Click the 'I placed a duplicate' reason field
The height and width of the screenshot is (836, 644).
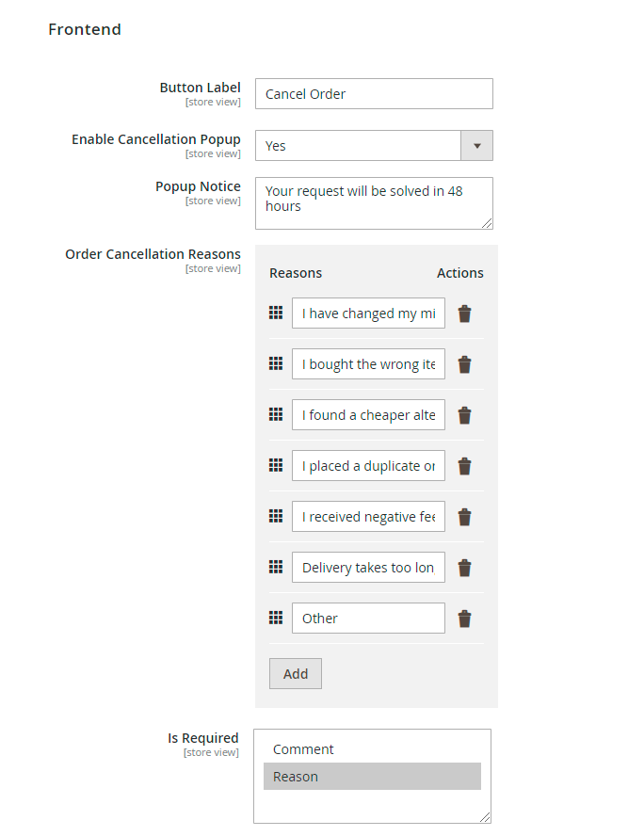click(368, 466)
